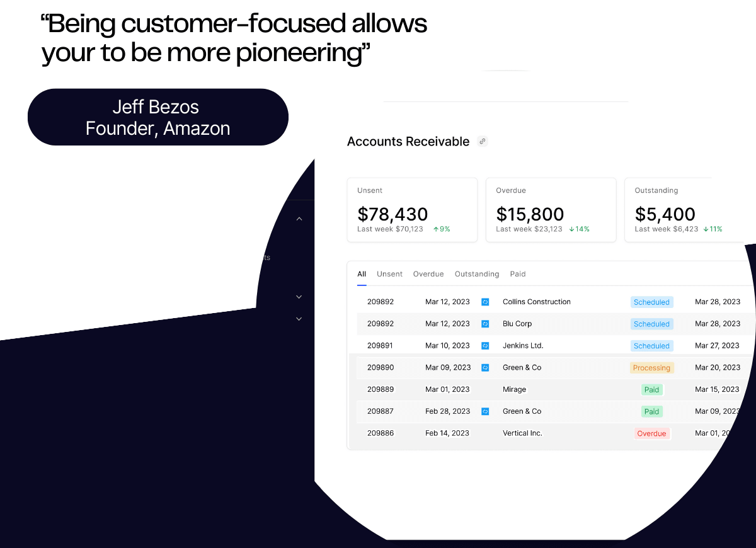Select the Overdue tab in the invoice table
The width and height of the screenshot is (756, 548).
tap(428, 274)
